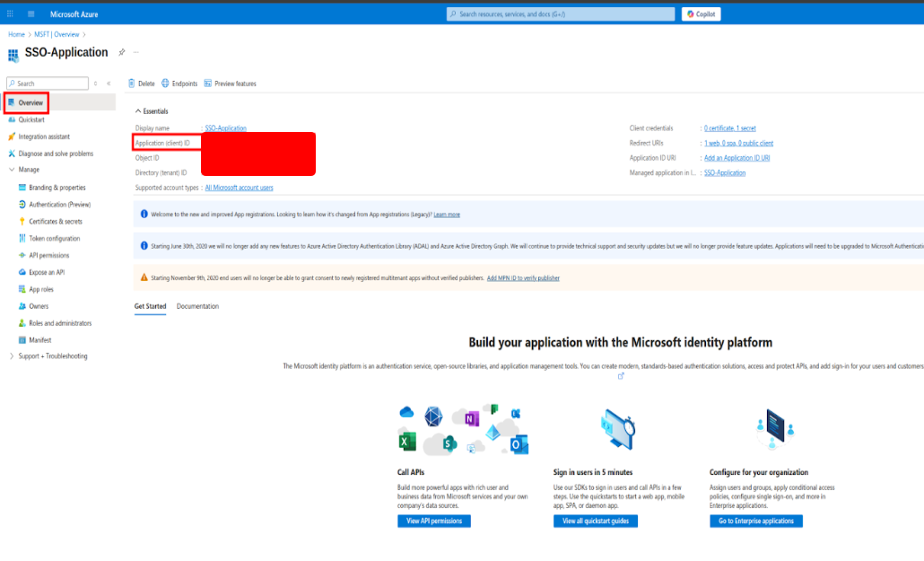Open Branding & properties
The height and width of the screenshot is (561, 924).
57,188
